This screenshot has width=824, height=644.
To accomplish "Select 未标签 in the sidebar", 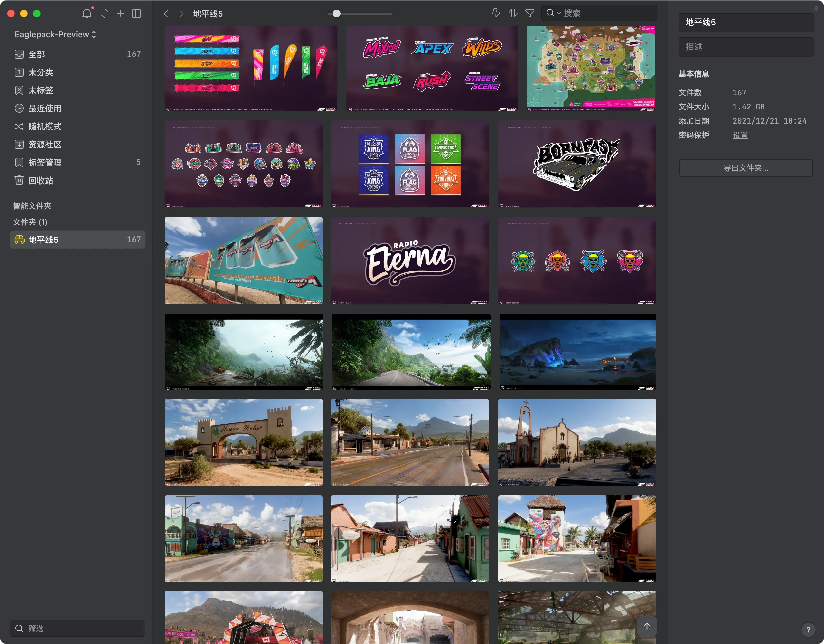I will coord(77,90).
